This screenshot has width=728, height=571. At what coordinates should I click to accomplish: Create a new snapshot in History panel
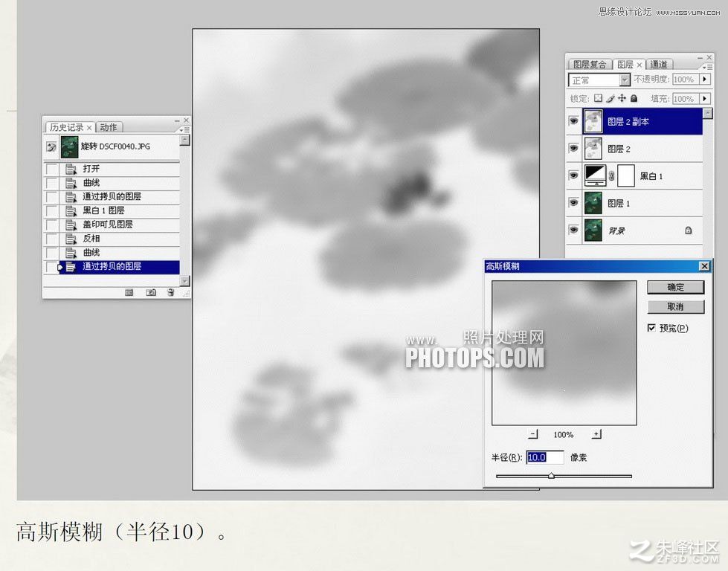tap(151, 292)
